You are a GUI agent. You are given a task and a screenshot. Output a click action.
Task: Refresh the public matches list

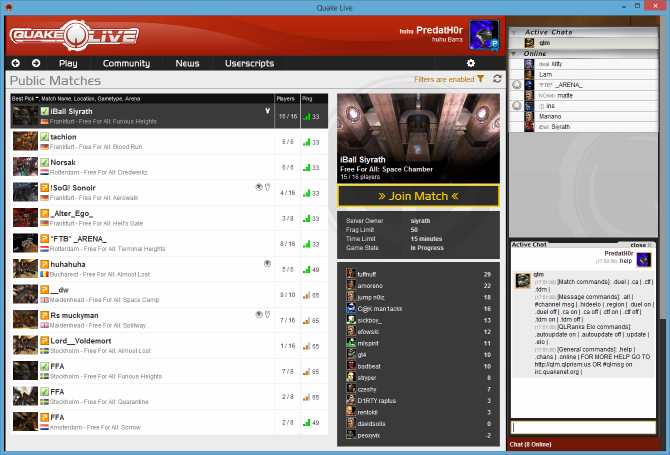[x=497, y=79]
